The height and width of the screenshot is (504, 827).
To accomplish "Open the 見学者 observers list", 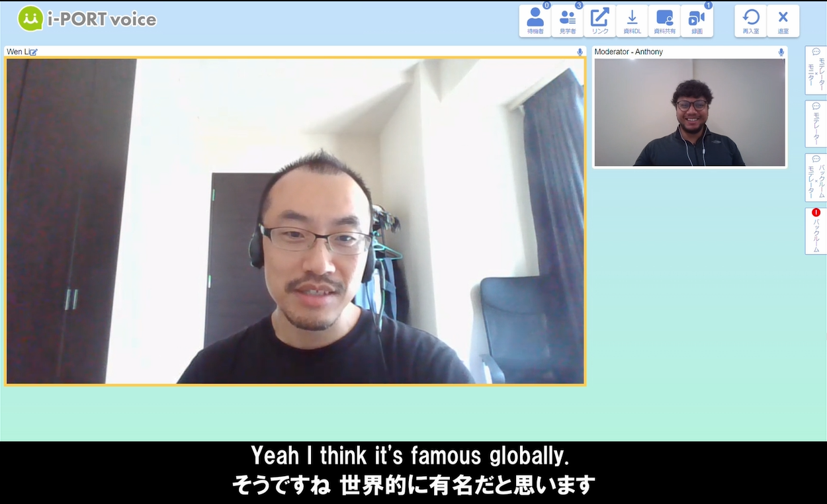I will pyautogui.click(x=567, y=21).
